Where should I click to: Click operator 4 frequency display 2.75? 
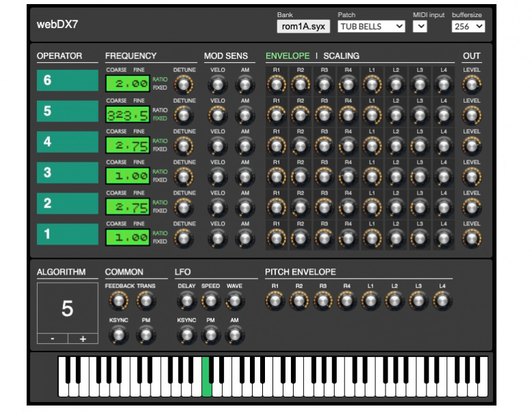tap(127, 145)
